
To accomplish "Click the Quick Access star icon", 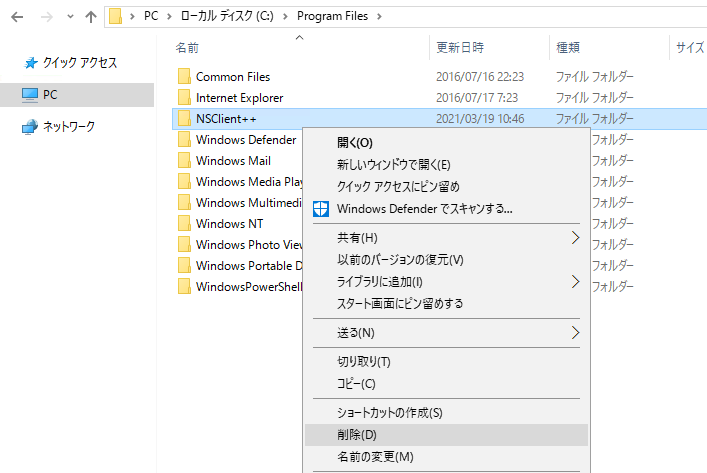I will click(x=31, y=63).
